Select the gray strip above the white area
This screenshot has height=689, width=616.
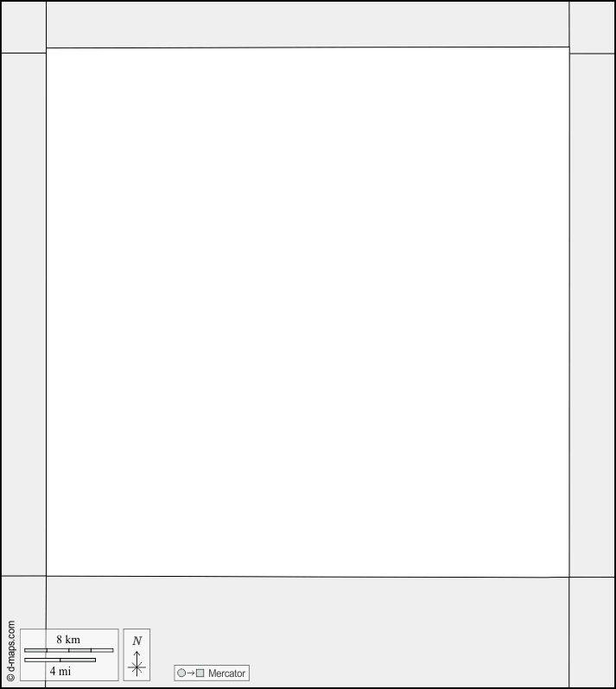tap(308, 24)
